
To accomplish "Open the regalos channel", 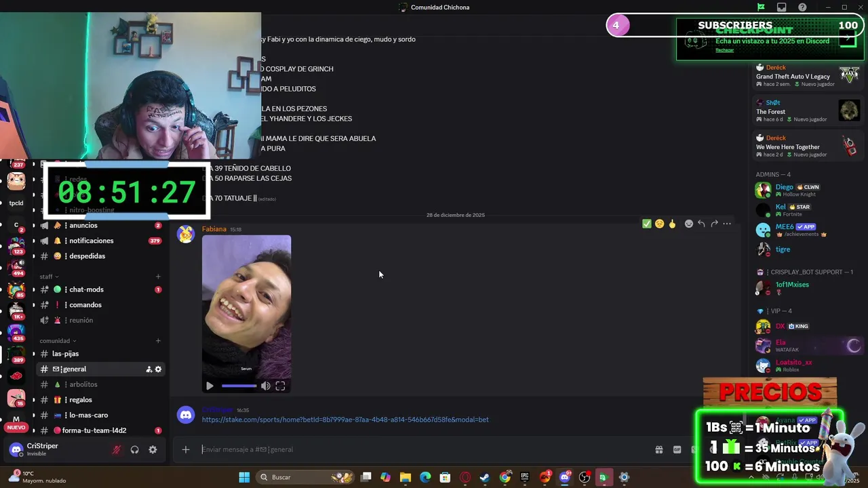I will point(101,400).
